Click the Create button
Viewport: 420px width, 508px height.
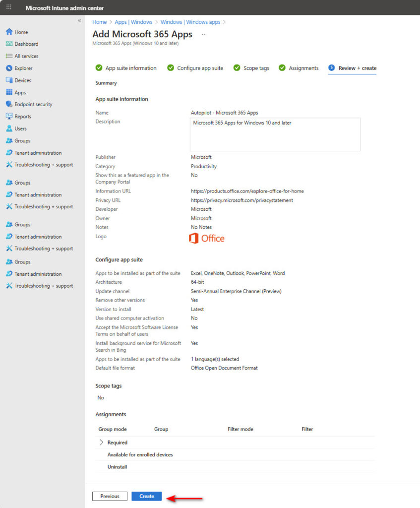(x=146, y=496)
